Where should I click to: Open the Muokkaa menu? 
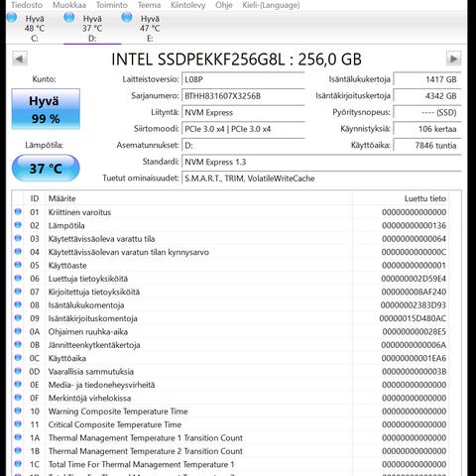69,5
